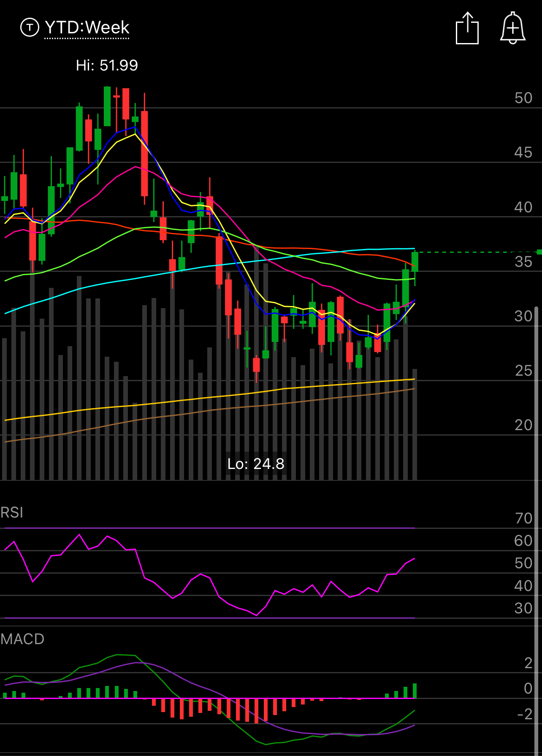This screenshot has height=756, width=542.
Task: Tap the Hi: 51.99 high marker
Action: coord(107,65)
